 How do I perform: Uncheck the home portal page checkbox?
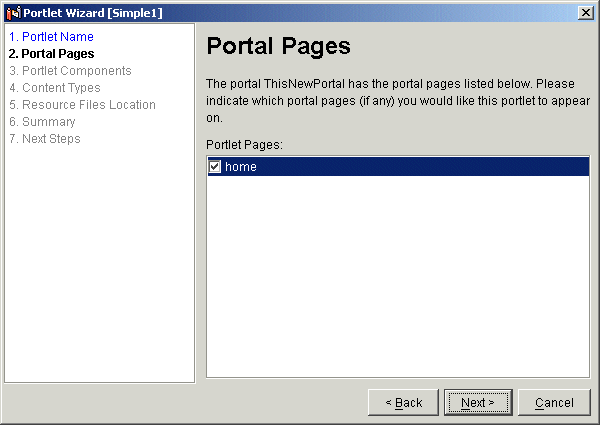tap(215, 166)
